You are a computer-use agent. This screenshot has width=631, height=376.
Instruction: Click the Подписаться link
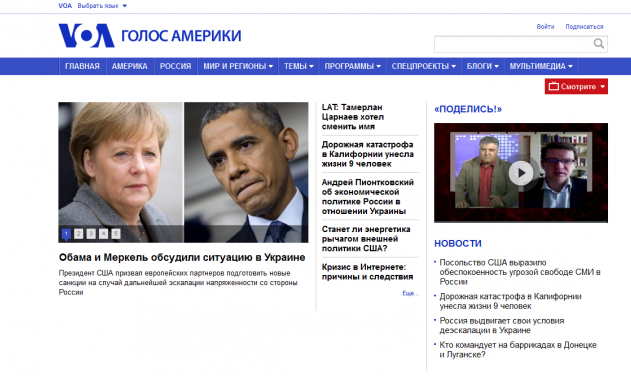pyautogui.click(x=584, y=27)
